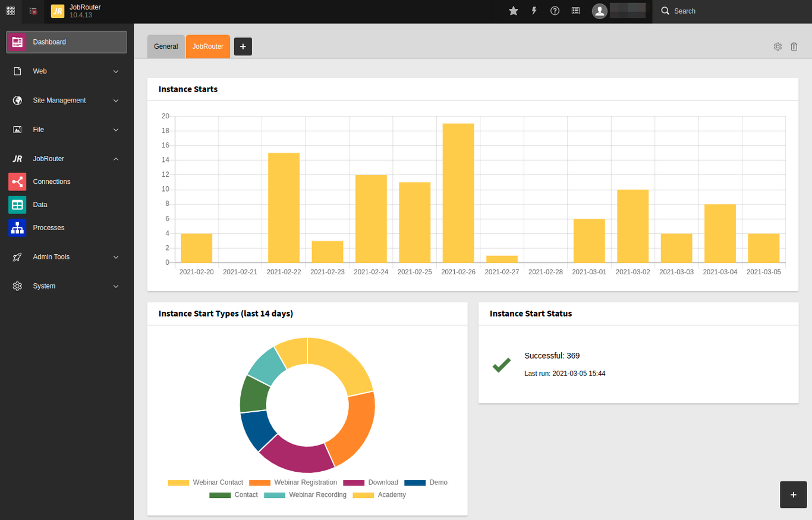
Task: Click the dashboard settings gear icon
Action: pyautogui.click(x=778, y=46)
